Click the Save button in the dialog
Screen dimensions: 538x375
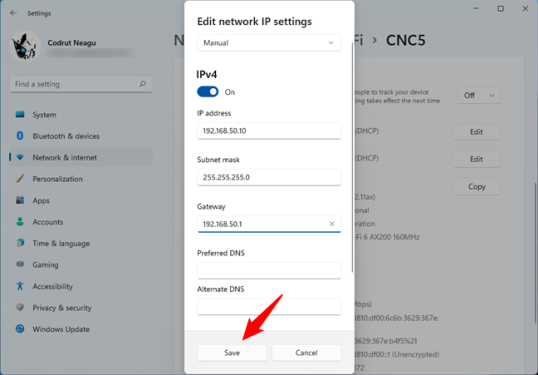tap(232, 353)
